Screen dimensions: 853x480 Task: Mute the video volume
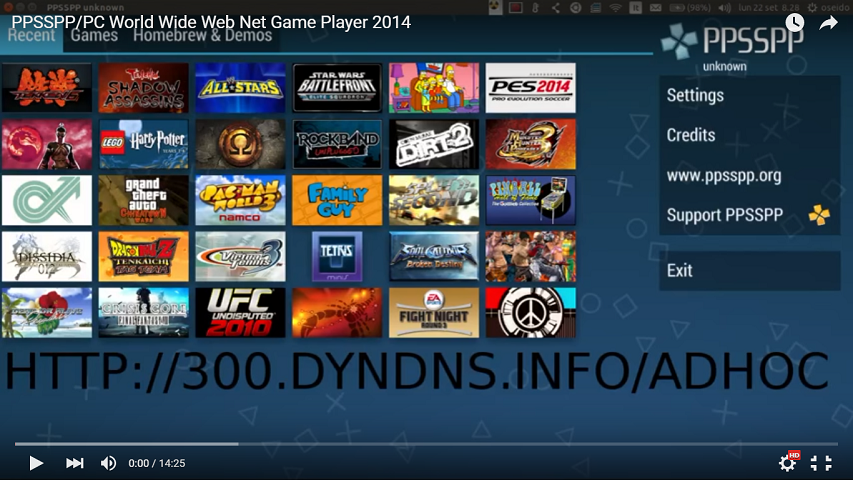pos(108,463)
